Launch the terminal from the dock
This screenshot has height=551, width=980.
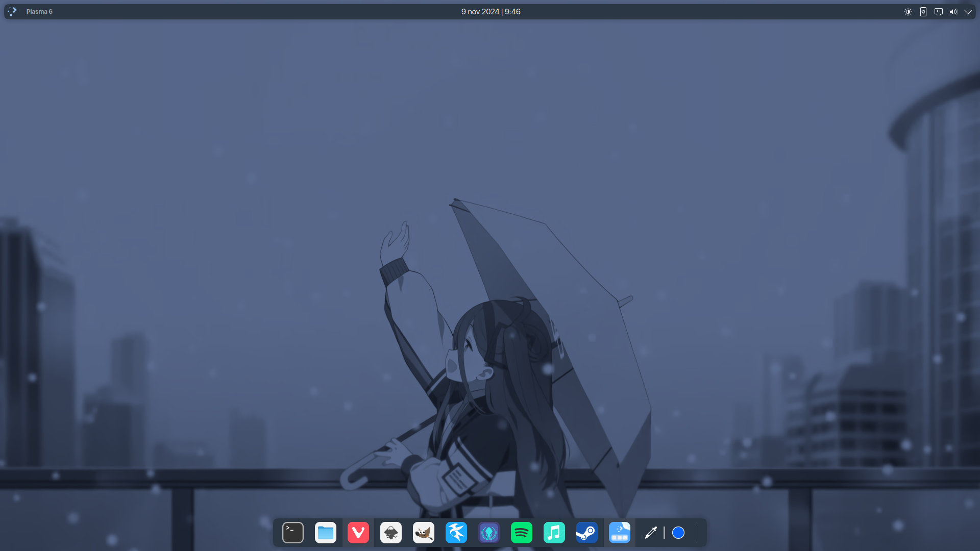[x=293, y=533]
